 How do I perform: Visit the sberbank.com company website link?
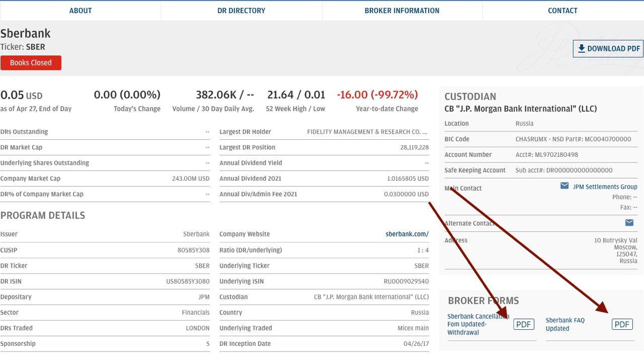(x=407, y=234)
